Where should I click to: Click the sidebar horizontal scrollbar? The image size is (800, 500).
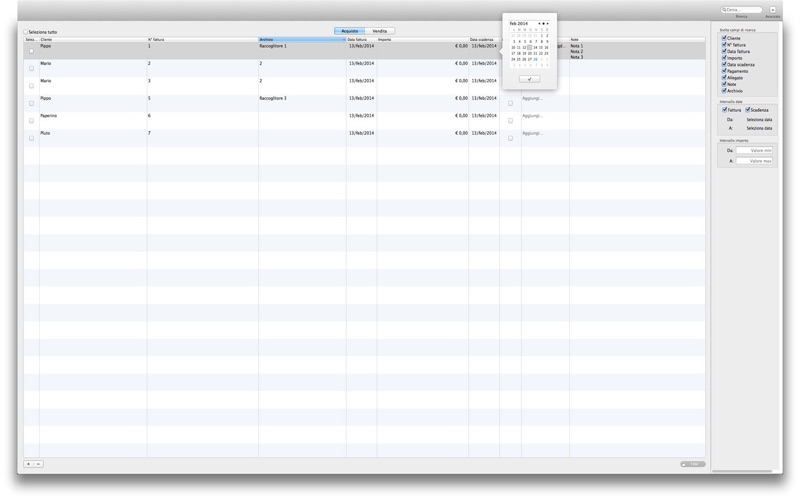pyautogui.click(x=742, y=471)
